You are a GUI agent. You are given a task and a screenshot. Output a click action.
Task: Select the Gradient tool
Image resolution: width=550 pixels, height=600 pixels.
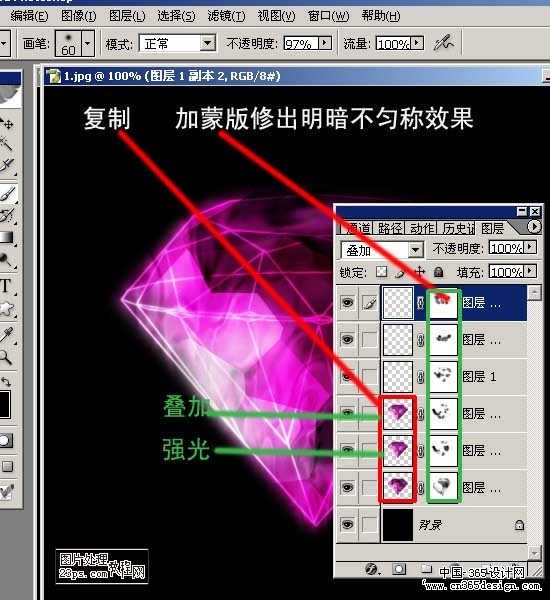click(x=6, y=238)
